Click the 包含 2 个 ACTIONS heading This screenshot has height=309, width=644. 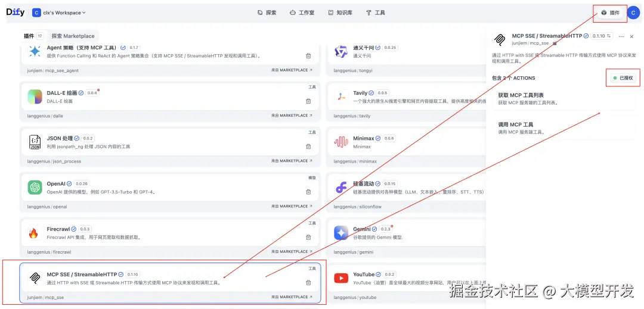[513, 78]
